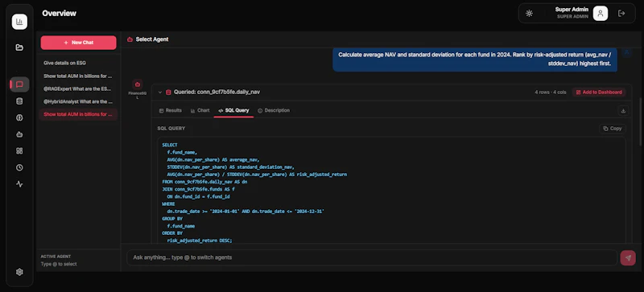
Task: Open the robot agents icon in sidebar
Action: 19,134
